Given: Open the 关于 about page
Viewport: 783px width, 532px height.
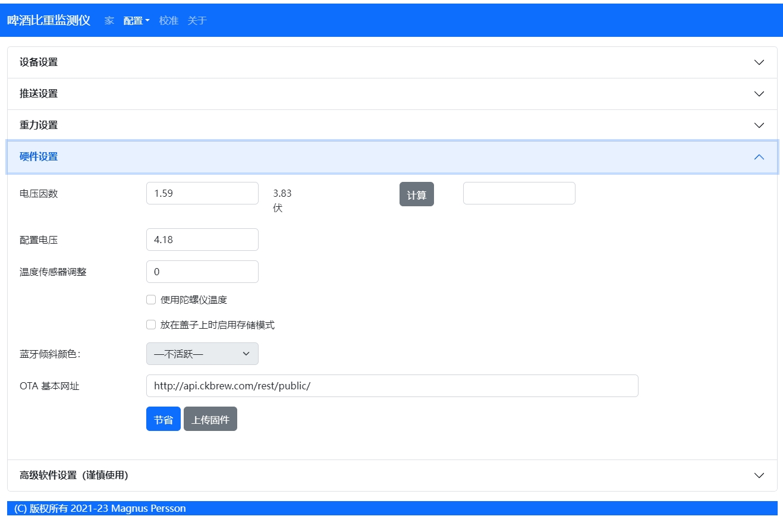Looking at the screenshot, I should (197, 21).
